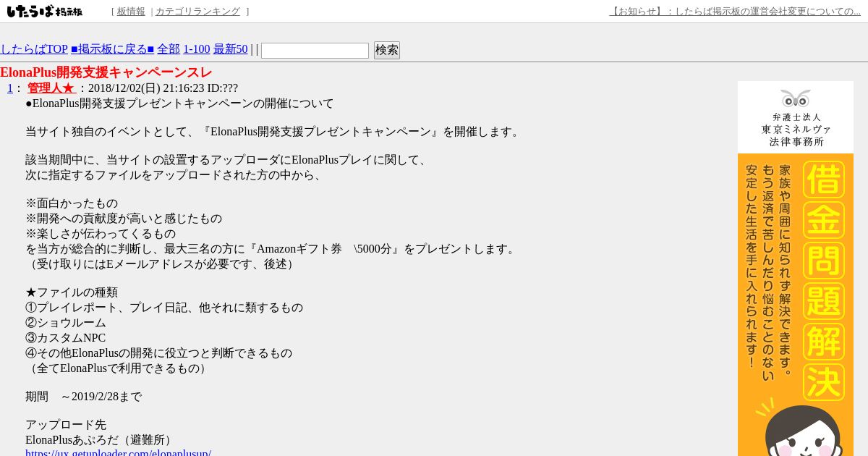Click the post date 2018/12/02(日) 21:16:23
868x456 pixels.
click(146, 88)
